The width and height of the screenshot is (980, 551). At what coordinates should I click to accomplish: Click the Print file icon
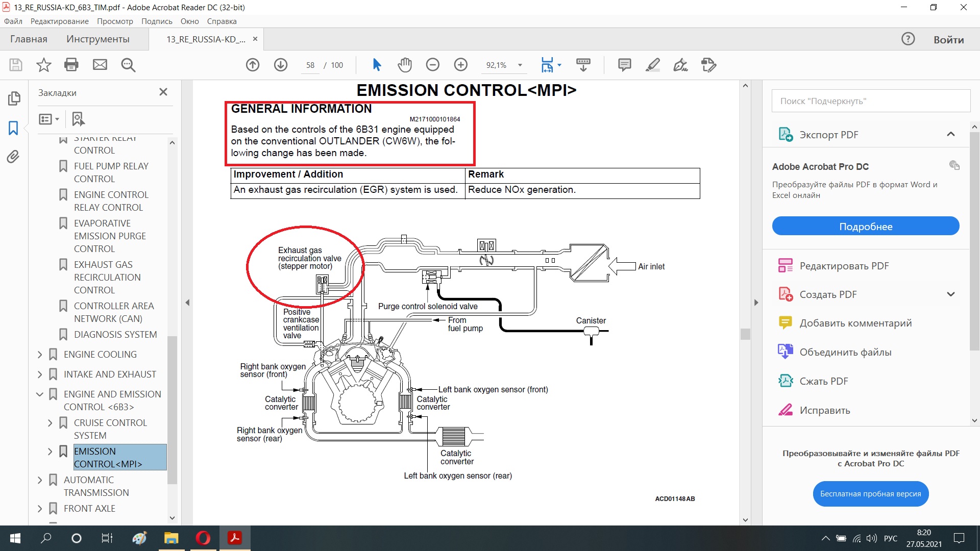coord(71,65)
